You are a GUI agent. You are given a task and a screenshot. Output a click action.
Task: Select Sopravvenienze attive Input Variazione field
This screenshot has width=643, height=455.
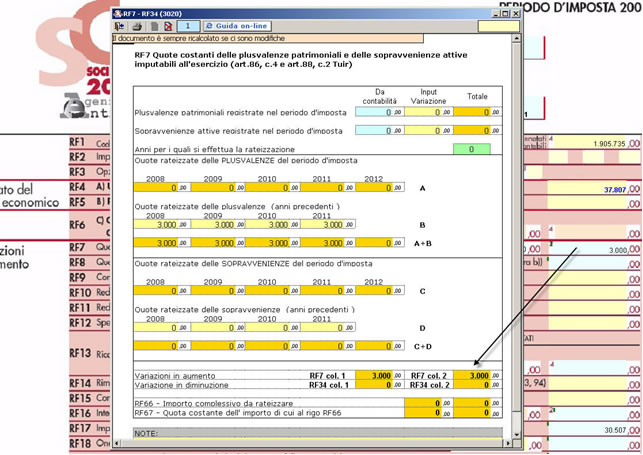coord(428,131)
